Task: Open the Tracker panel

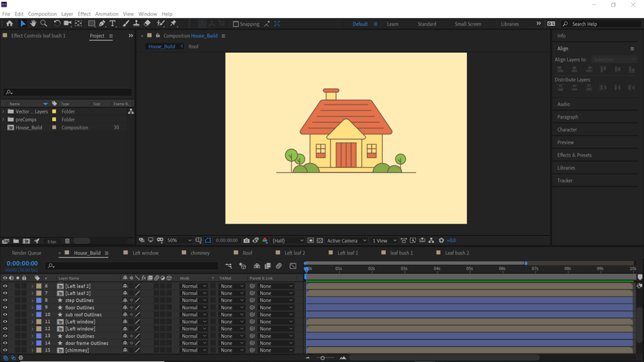Action: pos(565,180)
